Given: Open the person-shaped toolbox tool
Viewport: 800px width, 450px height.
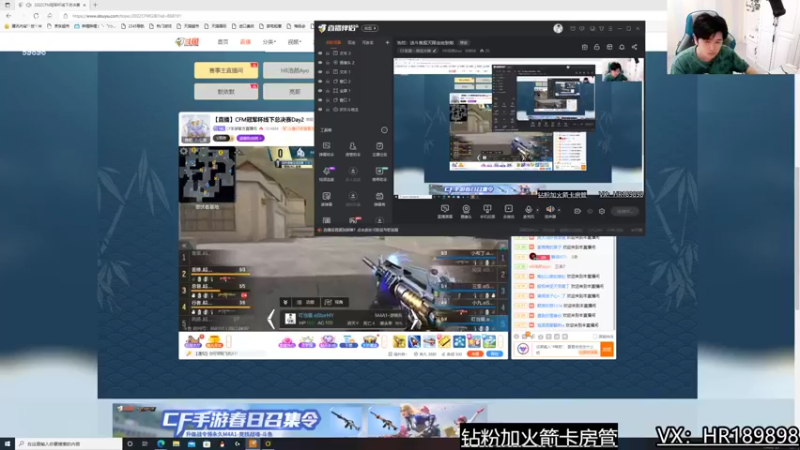Looking at the screenshot, I should (x=353, y=149).
